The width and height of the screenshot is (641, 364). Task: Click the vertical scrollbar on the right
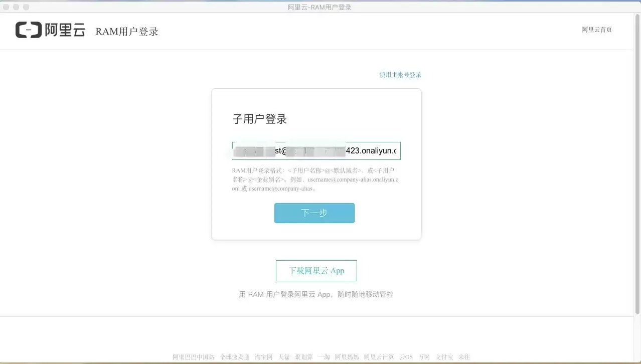point(637,163)
